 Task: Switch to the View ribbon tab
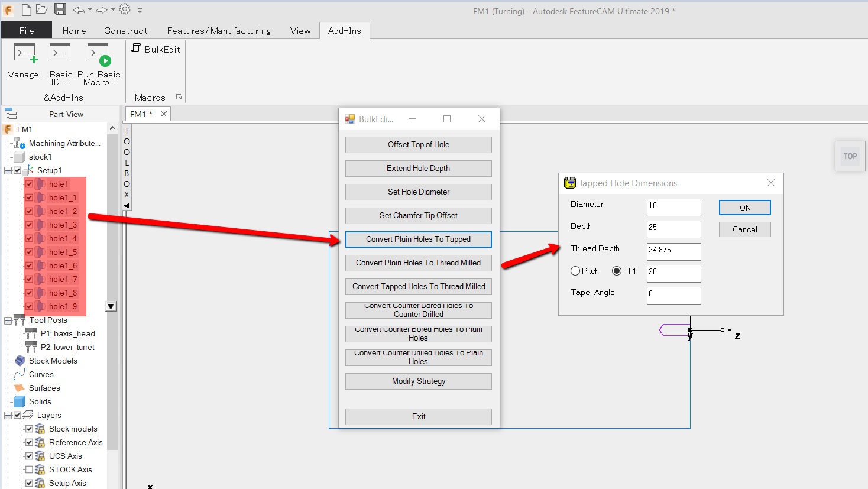[300, 30]
